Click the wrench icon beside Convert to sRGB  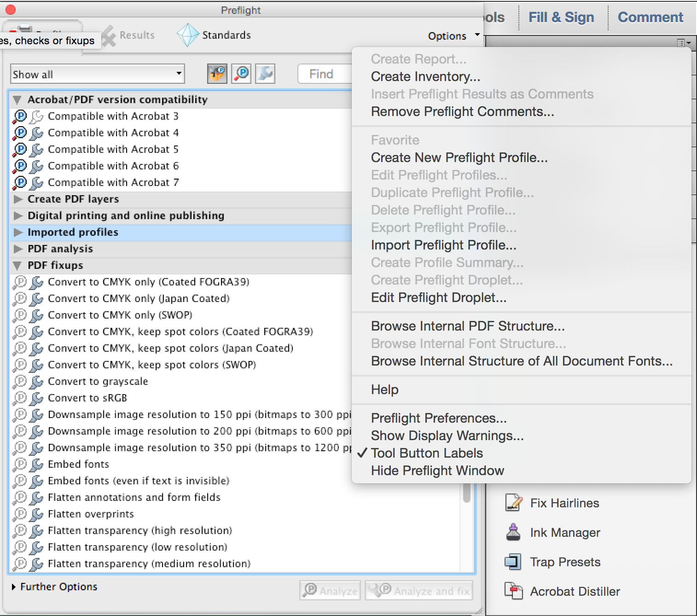36,398
